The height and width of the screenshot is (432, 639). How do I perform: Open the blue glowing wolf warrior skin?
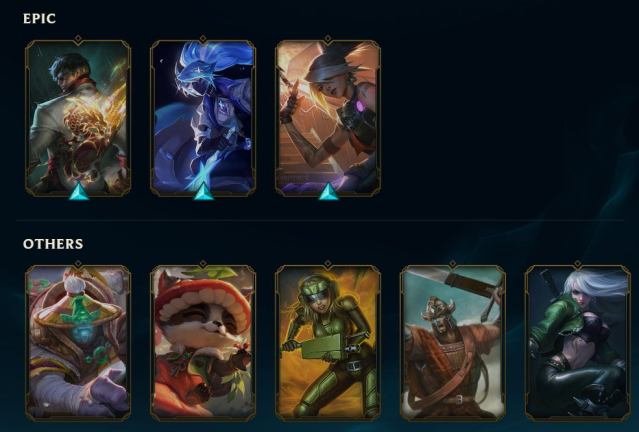pos(203,117)
